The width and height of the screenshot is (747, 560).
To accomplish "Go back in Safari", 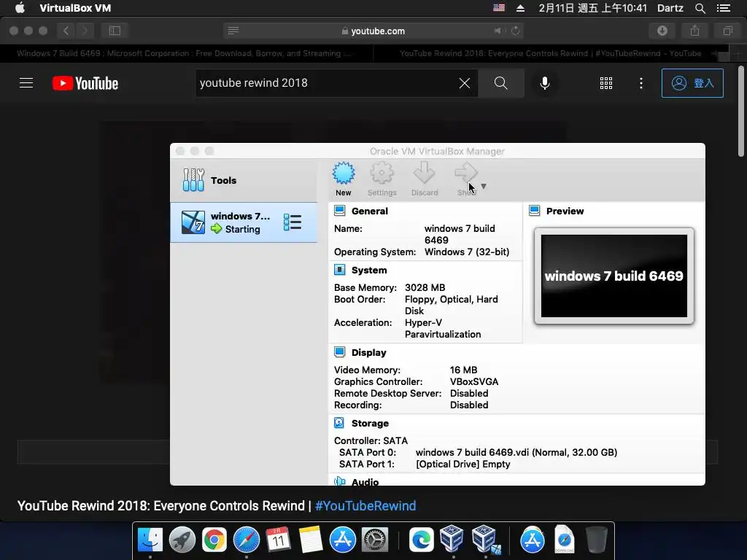I will coord(66,31).
